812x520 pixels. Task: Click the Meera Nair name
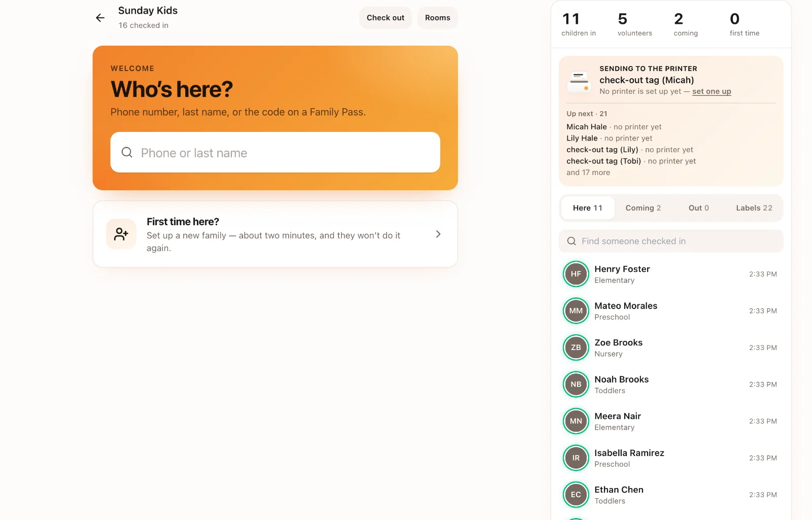618,416
